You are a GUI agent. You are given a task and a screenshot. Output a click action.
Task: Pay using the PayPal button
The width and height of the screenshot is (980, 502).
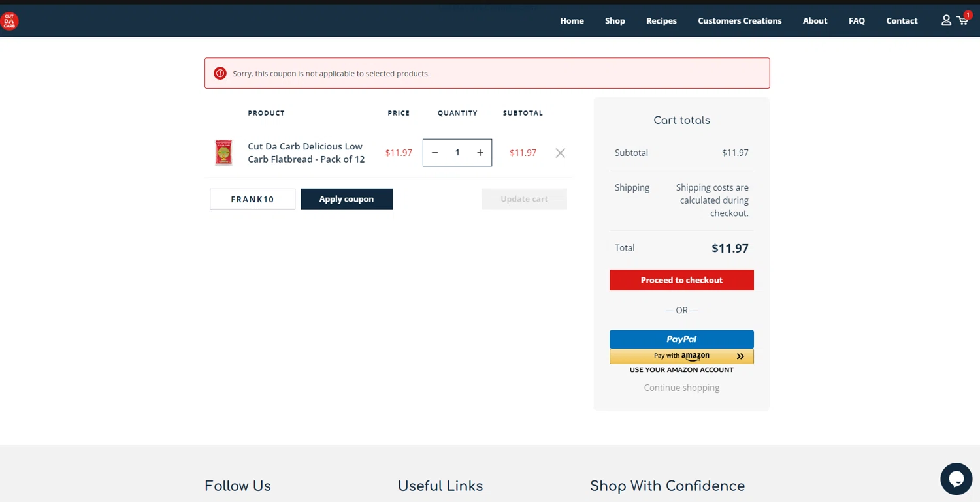pyautogui.click(x=681, y=339)
